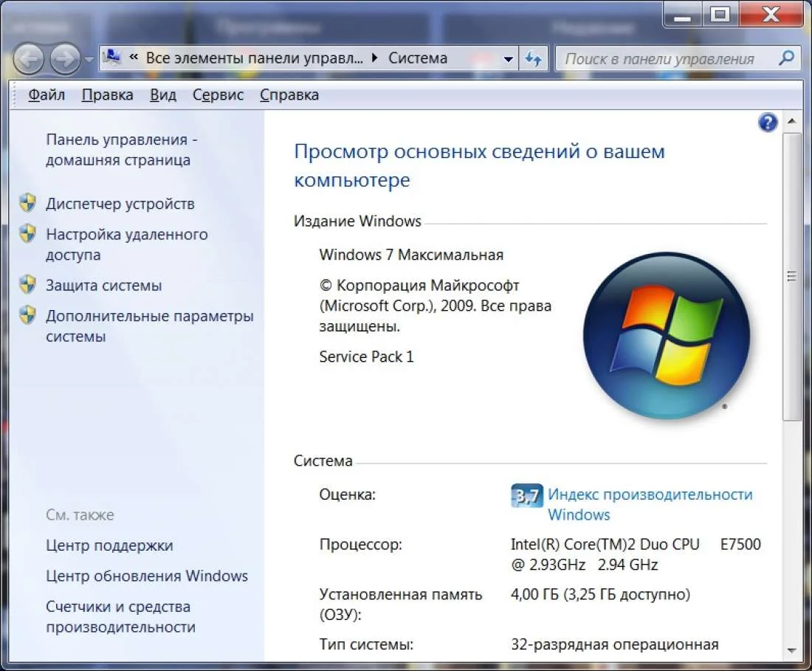Open recent pages dropdown next to Forward arrow
This screenshot has width=812, height=671.
pyautogui.click(x=89, y=60)
